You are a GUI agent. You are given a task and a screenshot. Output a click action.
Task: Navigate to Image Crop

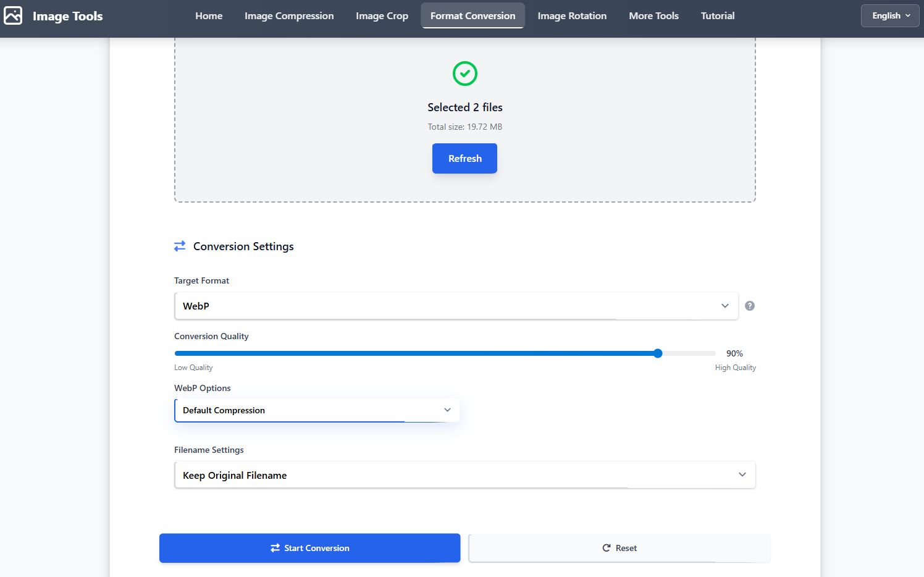(382, 15)
